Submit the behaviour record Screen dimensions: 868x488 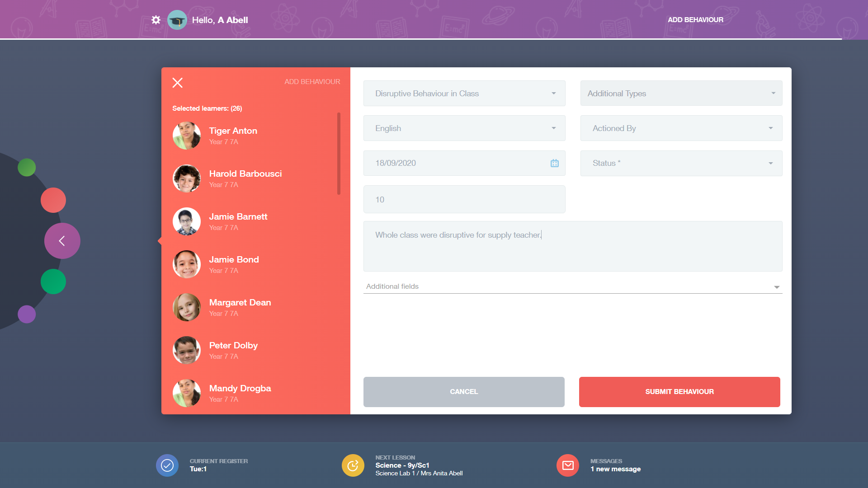(679, 392)
